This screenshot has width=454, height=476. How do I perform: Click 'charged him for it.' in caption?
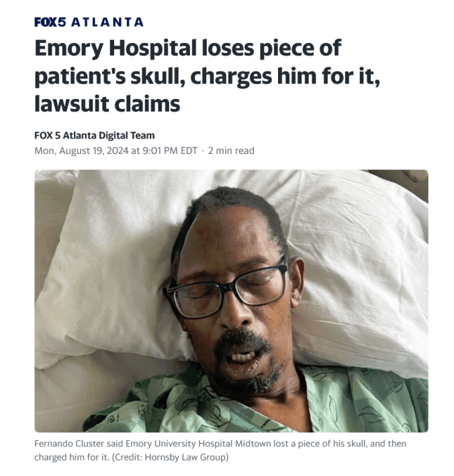coord(72,457)
